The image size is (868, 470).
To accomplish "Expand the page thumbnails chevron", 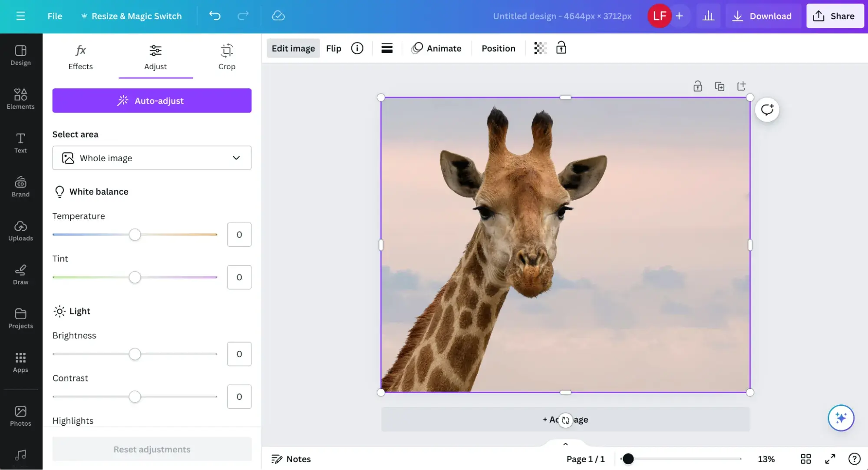I will click(x=565, y=444).
